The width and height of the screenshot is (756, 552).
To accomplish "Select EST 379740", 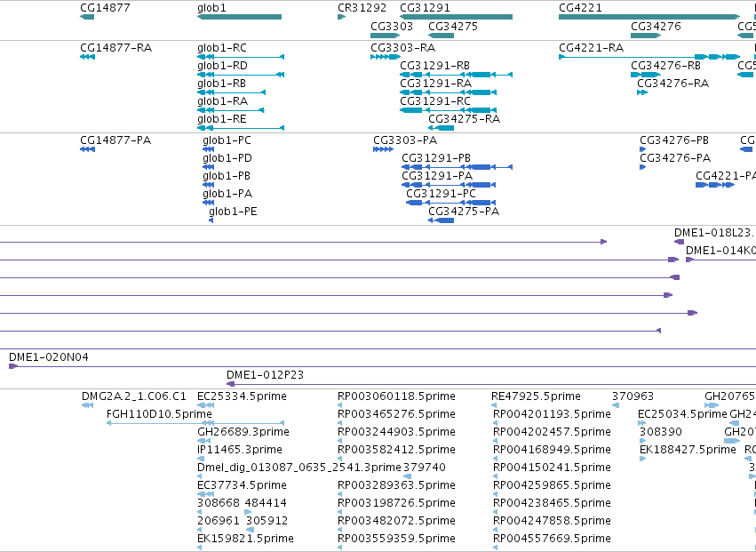I will [x=408, y=476].
